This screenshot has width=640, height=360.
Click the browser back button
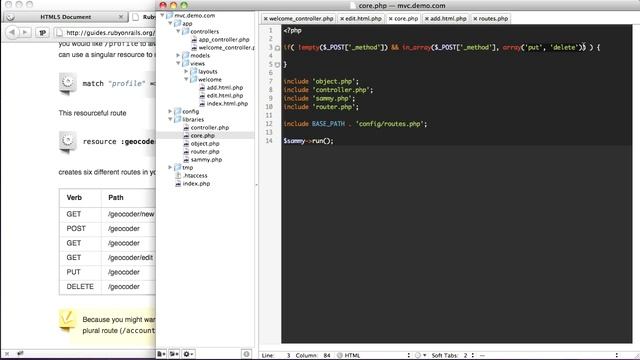12,32
